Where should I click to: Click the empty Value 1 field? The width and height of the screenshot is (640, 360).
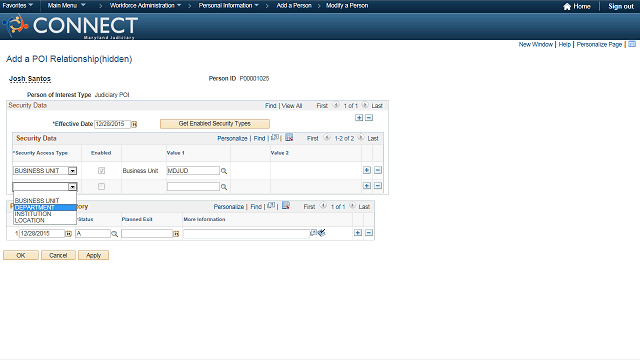coord(193,187)
